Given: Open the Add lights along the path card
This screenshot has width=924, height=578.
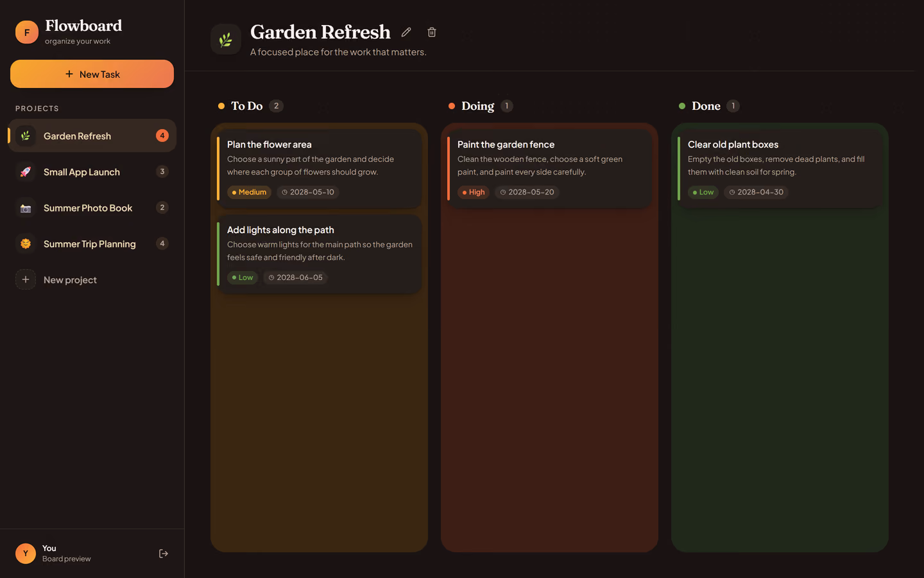Looking at the screenshot, I should [319, 254].
